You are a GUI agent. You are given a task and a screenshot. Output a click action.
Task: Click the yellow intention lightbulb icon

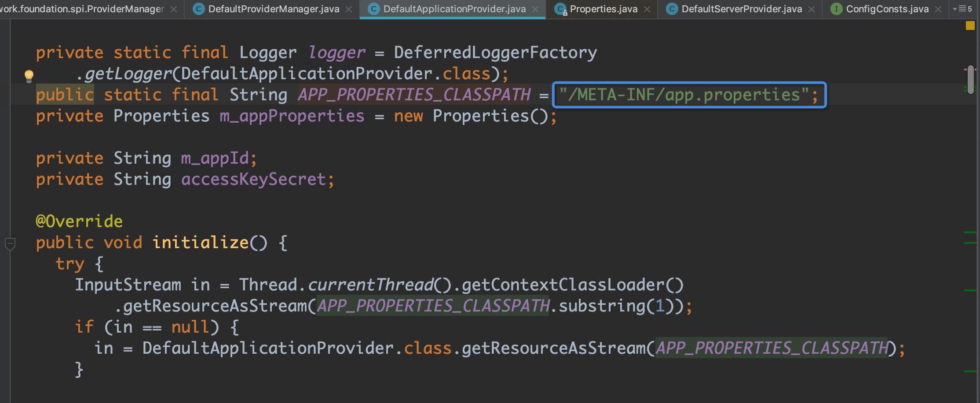click(29, 76)
